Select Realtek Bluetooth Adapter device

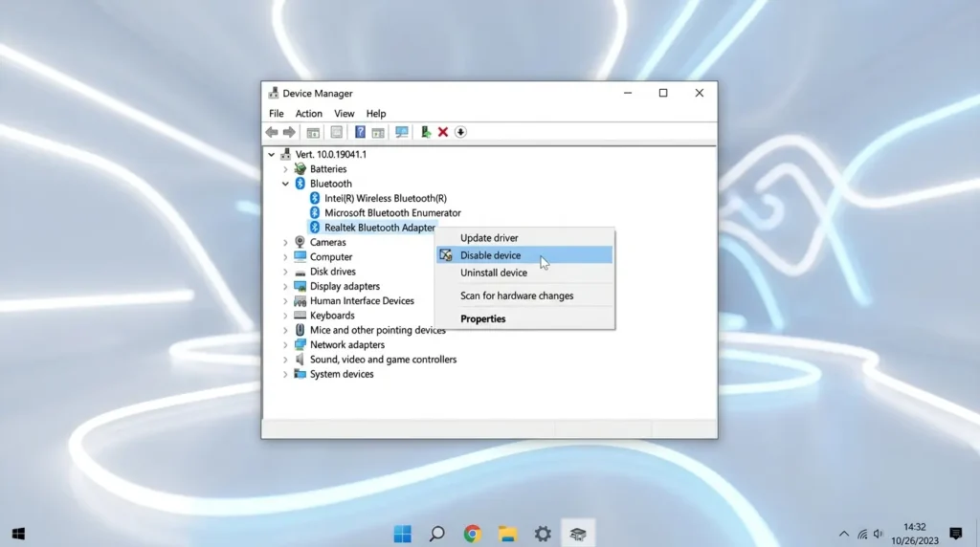point(379,228)
